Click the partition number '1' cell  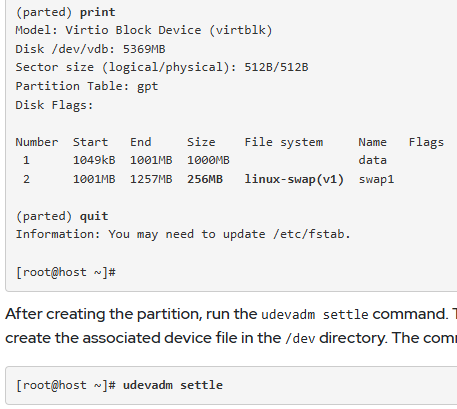(26, 160)
